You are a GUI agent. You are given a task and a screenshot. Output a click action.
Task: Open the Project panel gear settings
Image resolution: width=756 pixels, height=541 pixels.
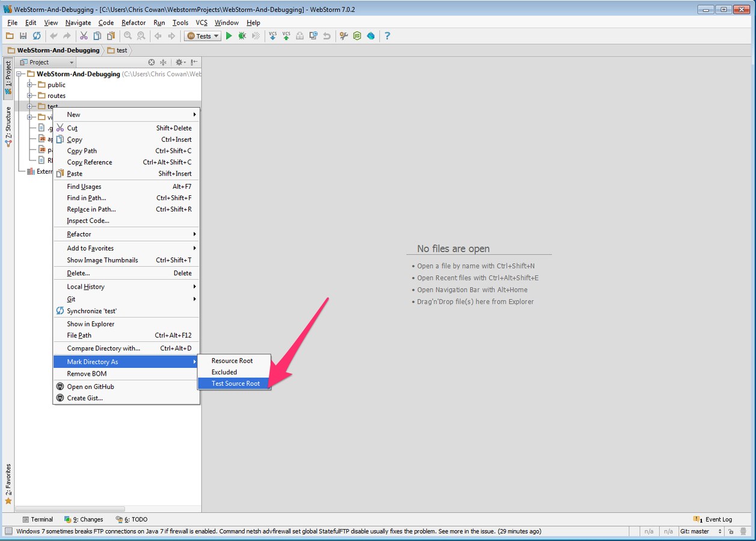[179, 63]
